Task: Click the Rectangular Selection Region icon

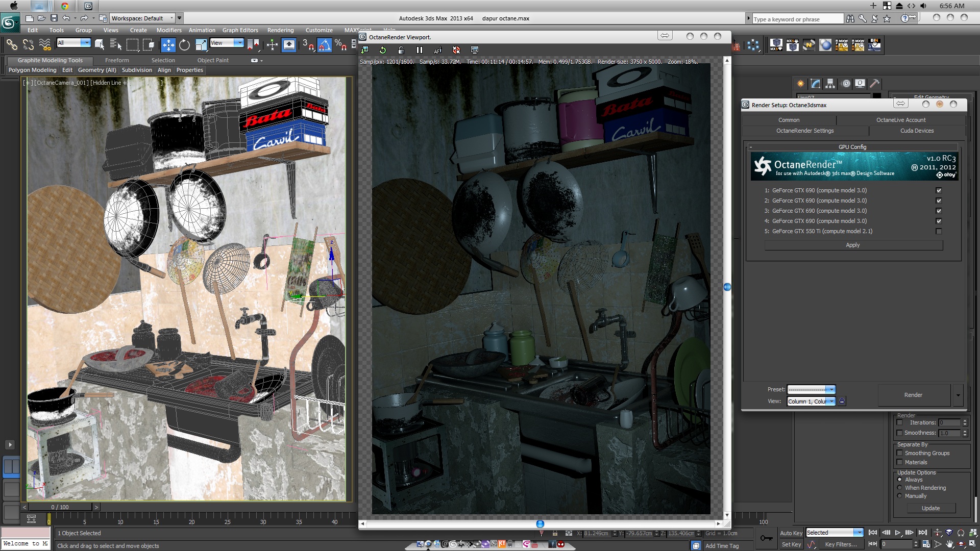Action: click(x=132, y=45)
